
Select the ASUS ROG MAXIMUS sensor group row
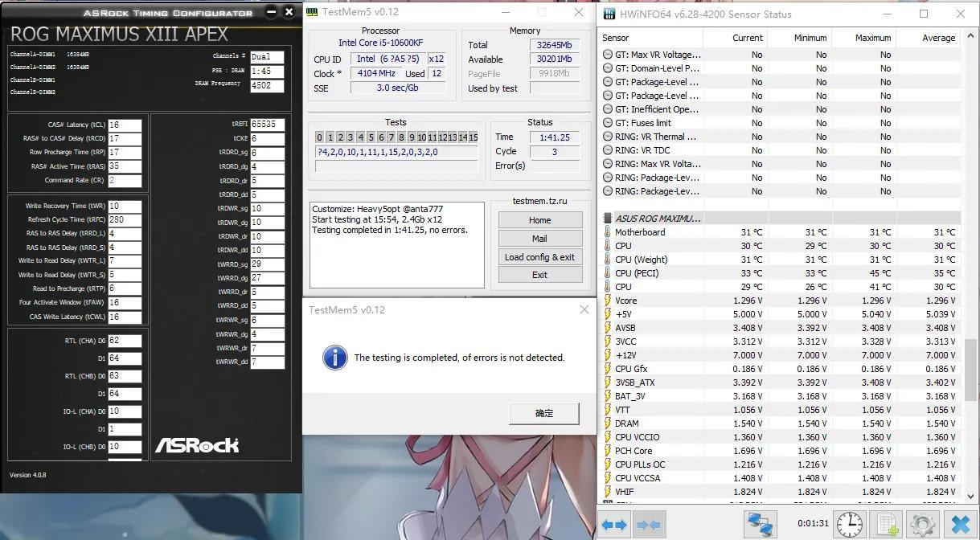pos(658,218)
